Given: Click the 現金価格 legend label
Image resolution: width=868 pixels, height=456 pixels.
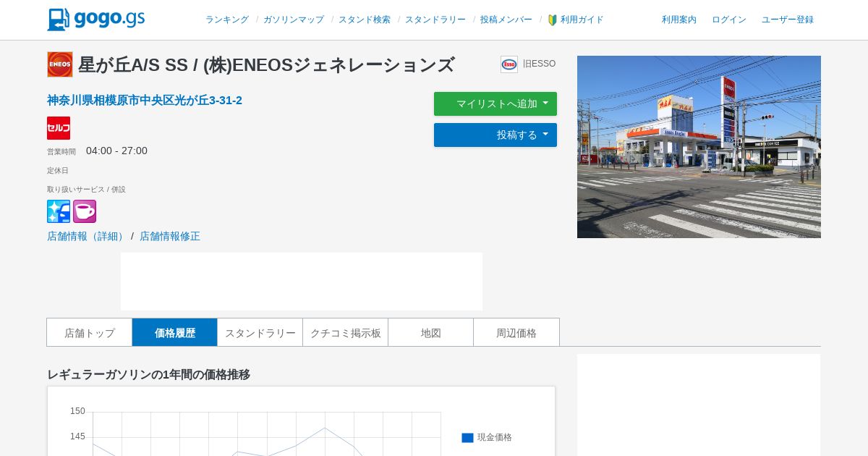Looking at the screenshot, I should coord(495,438).
